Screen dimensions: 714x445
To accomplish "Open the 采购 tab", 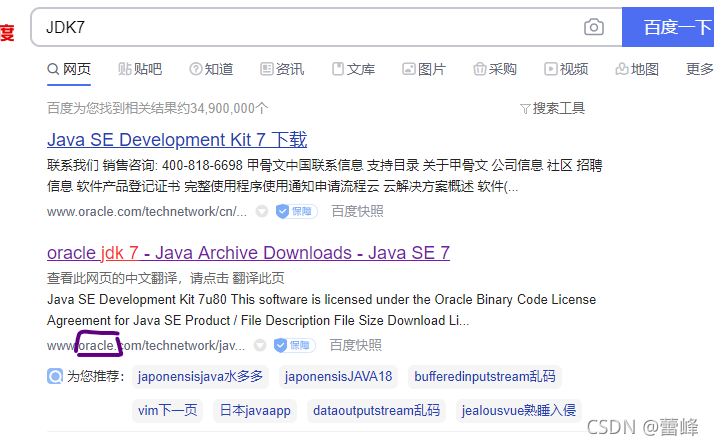I will click(495, 69).
